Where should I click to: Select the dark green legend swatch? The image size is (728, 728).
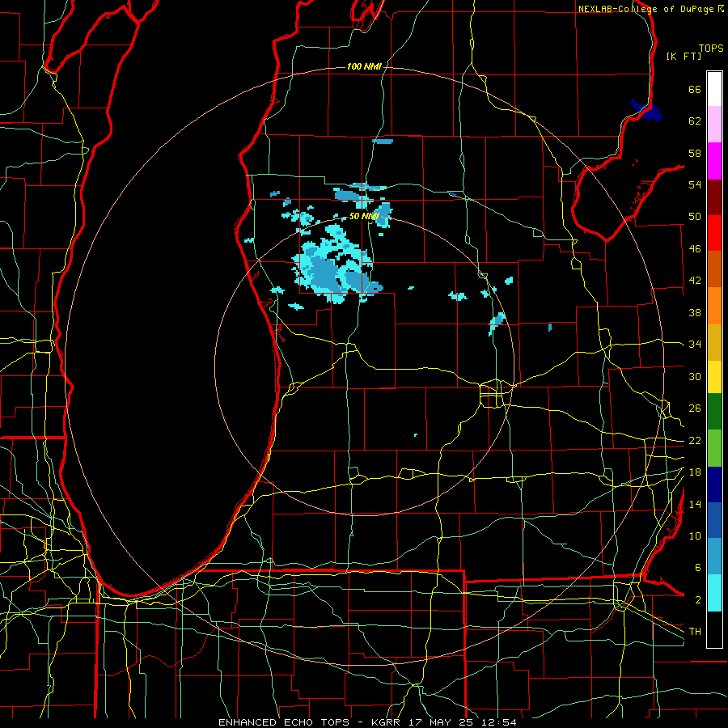click(x=714, y=412)
